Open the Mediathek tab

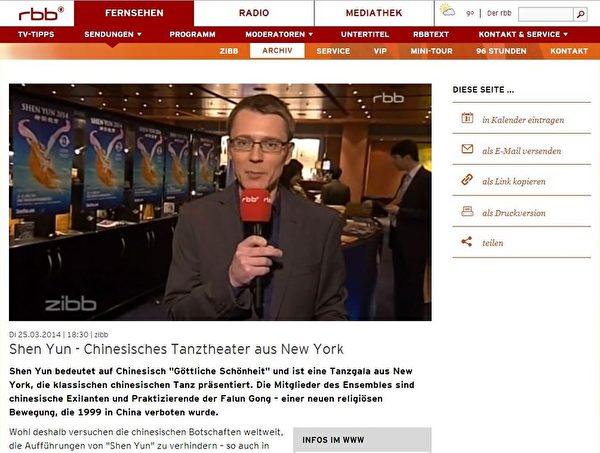coord(373,13)
